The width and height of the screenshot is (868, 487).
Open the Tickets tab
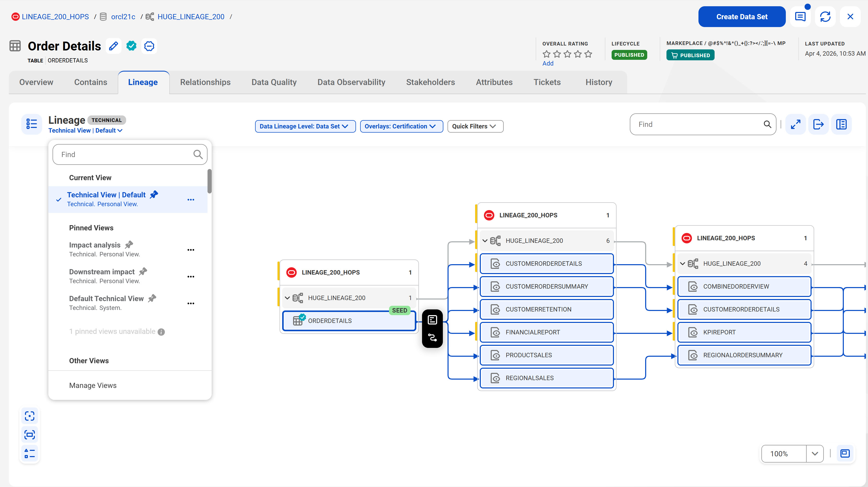pyautogui.click(x=547, y=82)
